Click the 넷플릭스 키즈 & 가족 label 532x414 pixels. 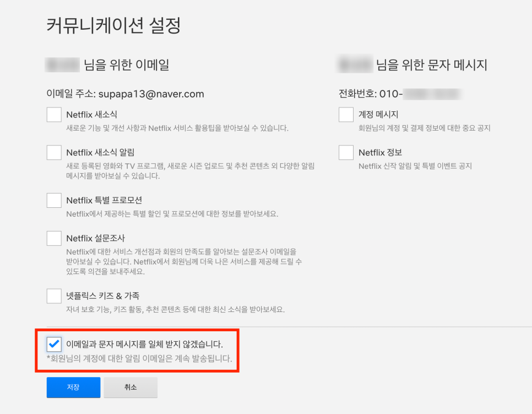click(x=103, y=296)
